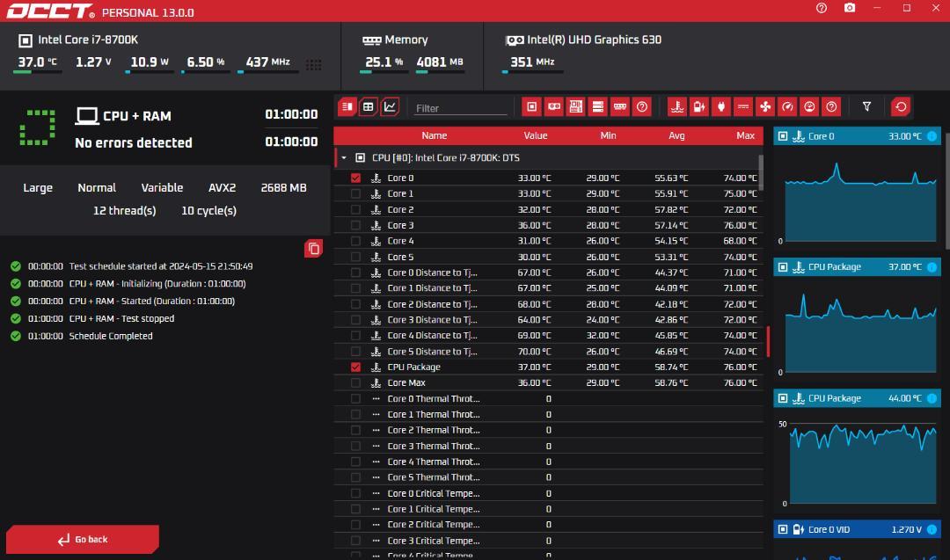Reset monitoring min/max values with refresh icon
This screenshot has height=560, width=950.
[x=901, y=107]
